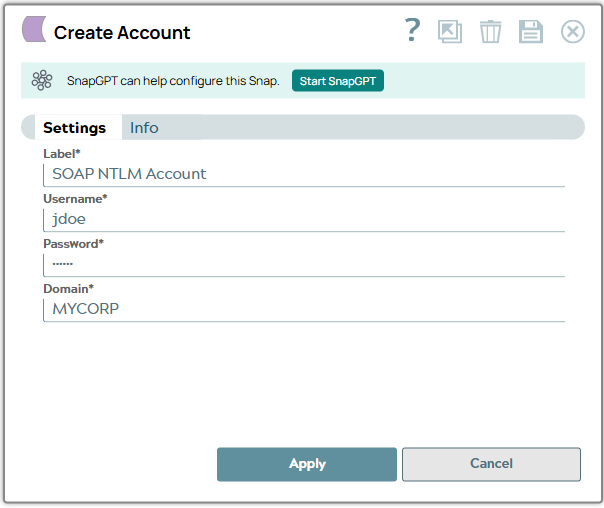Viewport: 604px width, 508px height.
Task: Click the pop-out window icon
Action: click(x=450, y=32)
